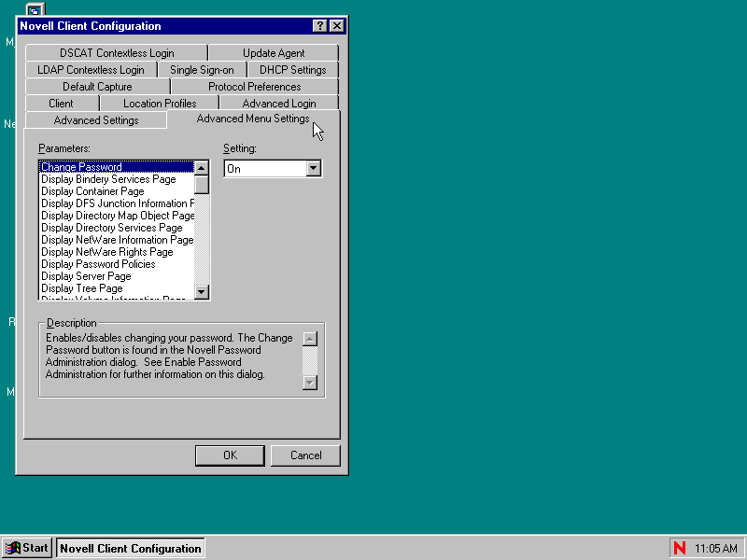This screenshot has height=560, width=747.
Task: Pick Display NetWare Rights Page parameter
Action: tap(117, 252)
